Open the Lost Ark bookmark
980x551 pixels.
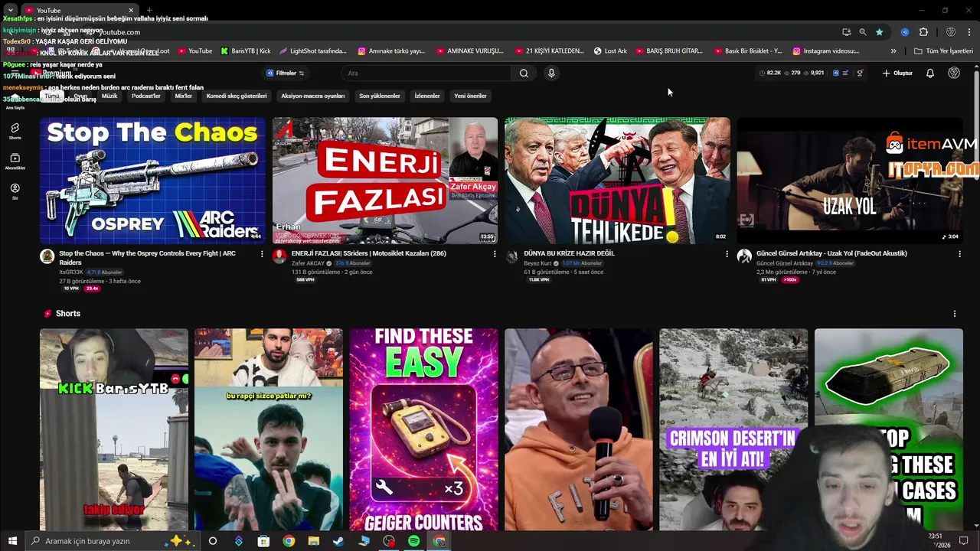point(610,51)
